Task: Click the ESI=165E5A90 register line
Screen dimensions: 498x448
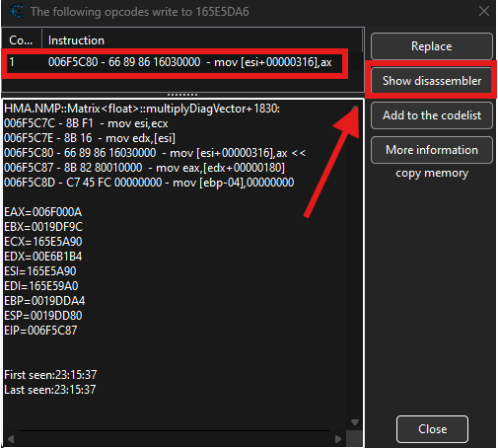Action: [40, 271]
